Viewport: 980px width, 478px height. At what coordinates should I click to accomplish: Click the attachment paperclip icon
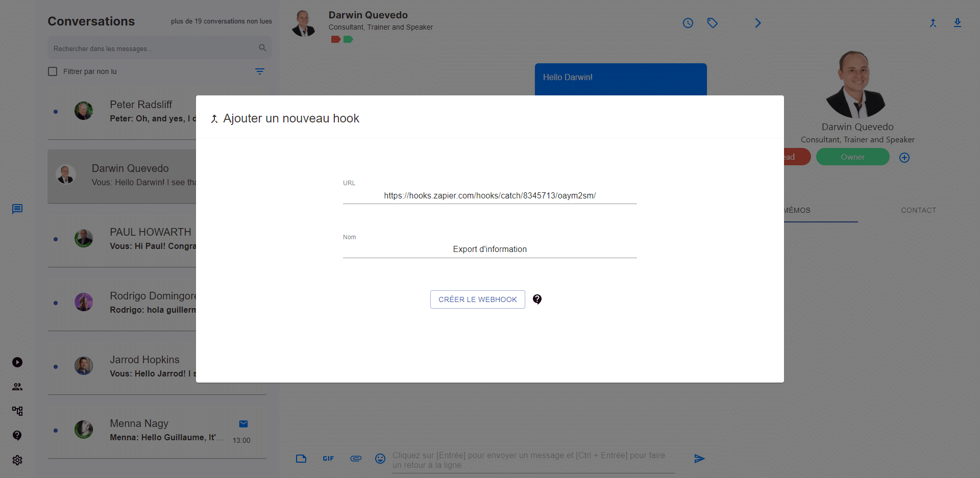click(x=356, y=459)
